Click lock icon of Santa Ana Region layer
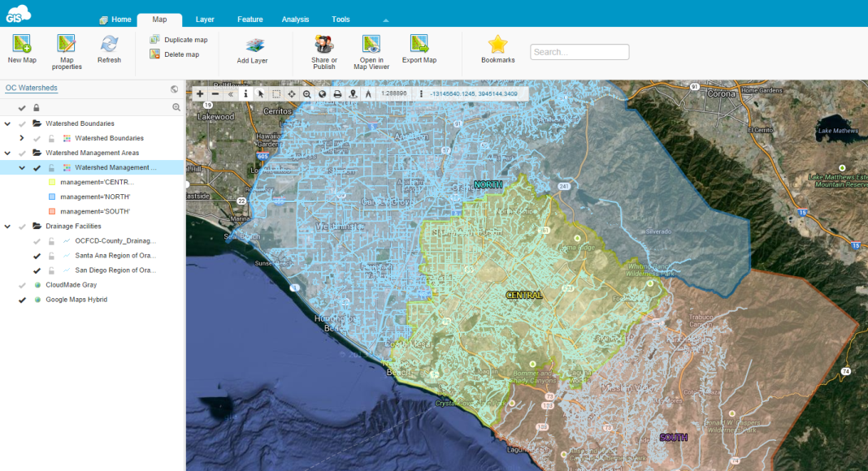 point(51,256)
